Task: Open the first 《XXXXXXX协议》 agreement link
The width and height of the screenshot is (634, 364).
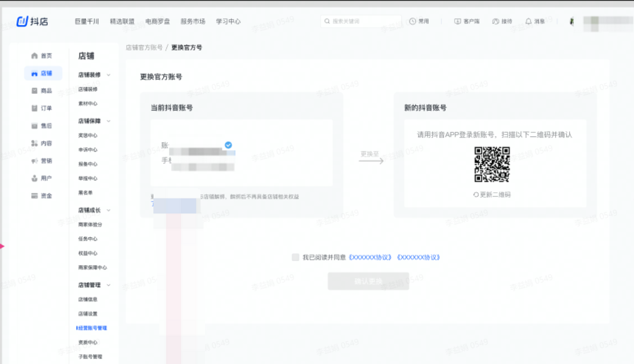Action: [x=370, y=257]
